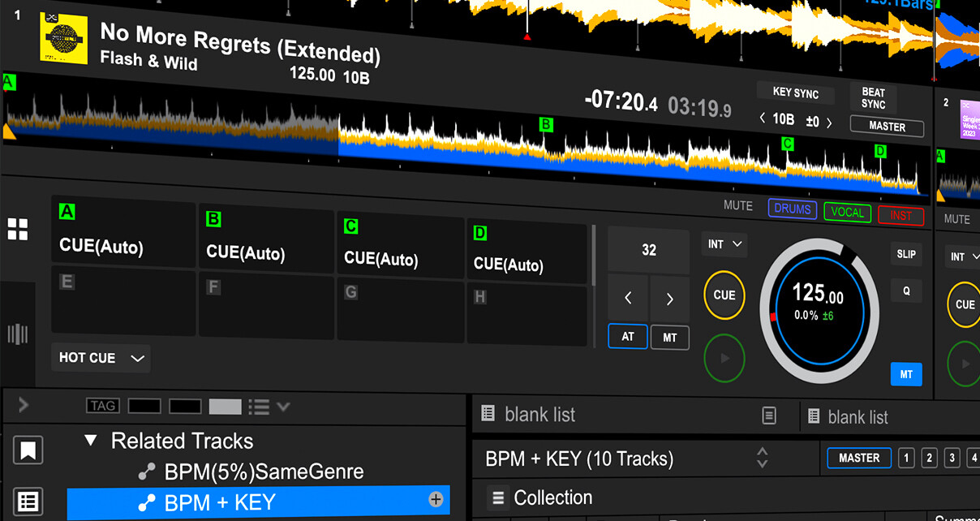Click the grid pad-view icon on left
This screenshot has width=980, height=521.
pyautogui.click(x=17, y=230)
